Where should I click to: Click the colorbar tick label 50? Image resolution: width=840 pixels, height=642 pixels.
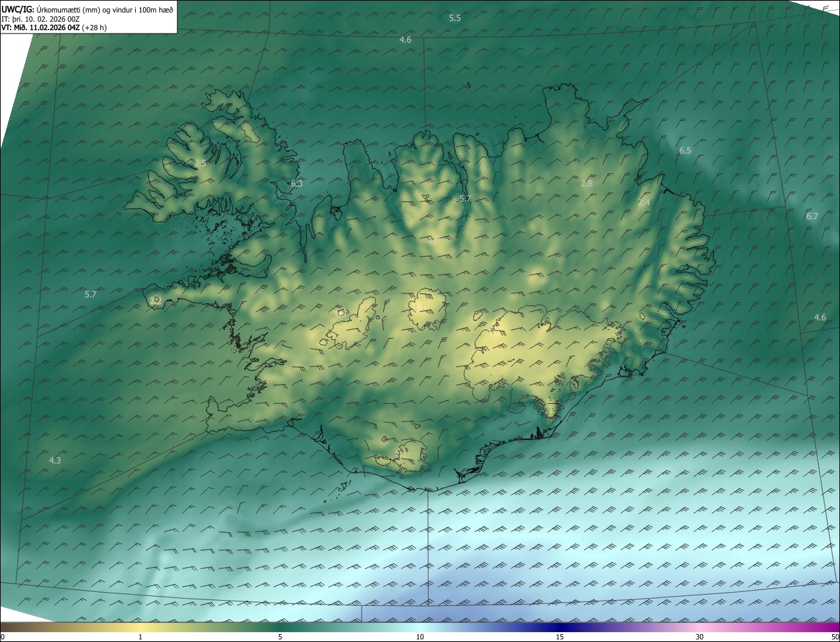835,637
